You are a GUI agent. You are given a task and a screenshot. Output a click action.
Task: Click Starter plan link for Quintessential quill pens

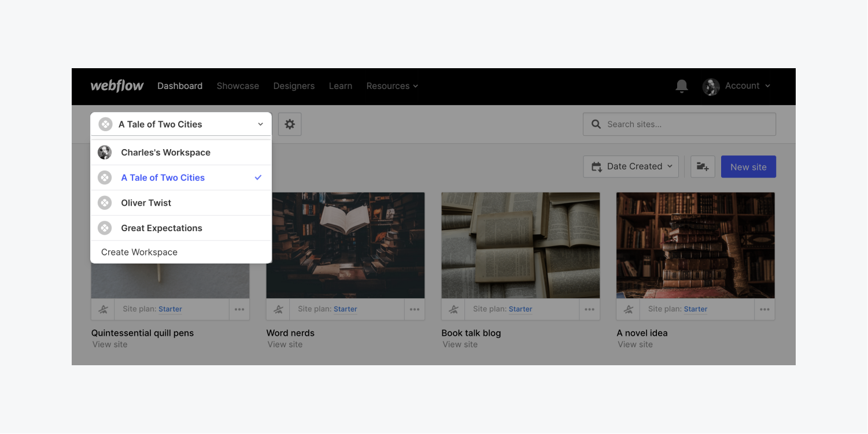click(170, 309)
